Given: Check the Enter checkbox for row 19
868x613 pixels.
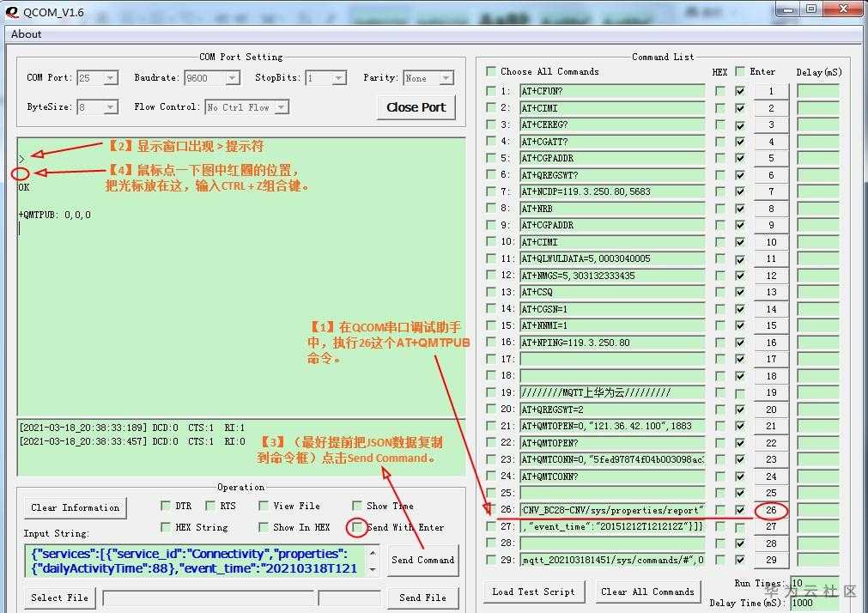Looking at the screenshot, I should pyautogui.click(x=739, y=392).
